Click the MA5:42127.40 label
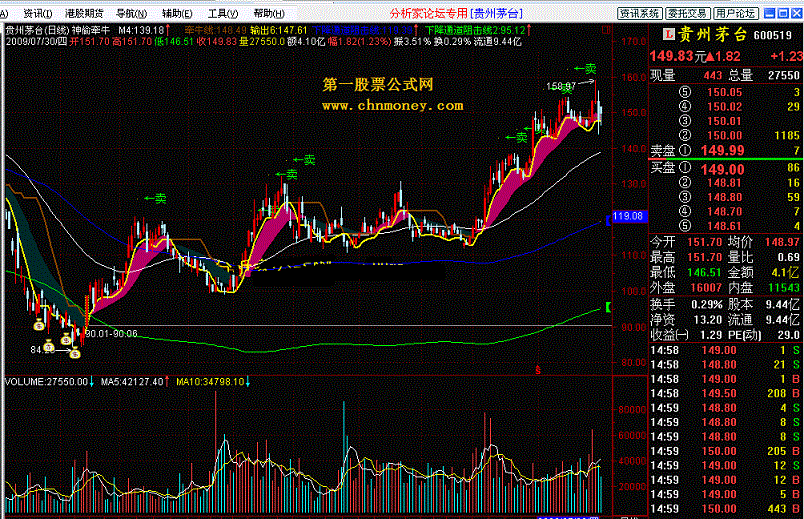Viewport: 804px width, 519px height. coord(132,382)
